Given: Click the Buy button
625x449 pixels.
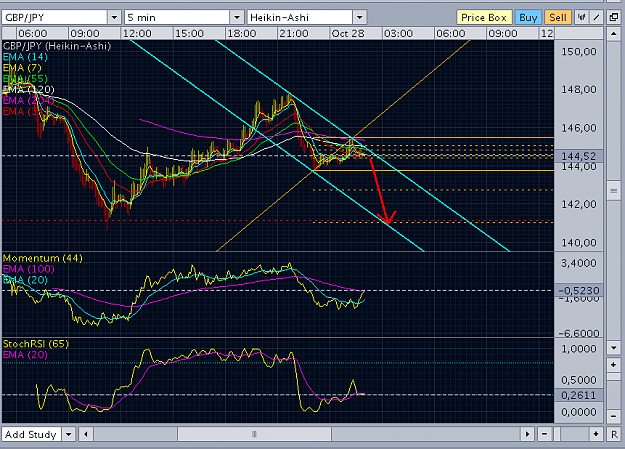Looking at the screenshot, I should point(528,17).
